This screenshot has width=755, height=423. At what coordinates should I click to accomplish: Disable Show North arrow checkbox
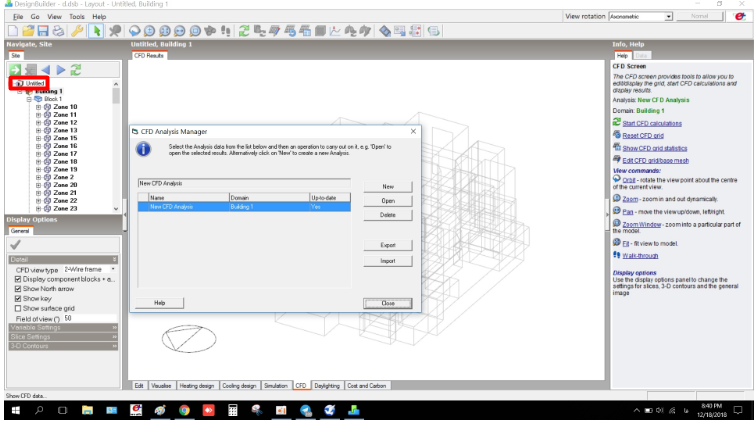pyautogui.click(x=18, y=289)
